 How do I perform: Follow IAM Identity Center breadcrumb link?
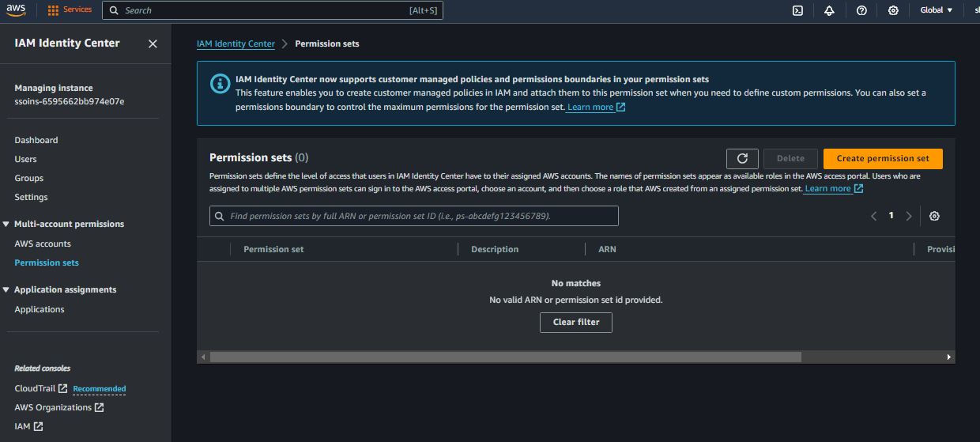(236, 43)
